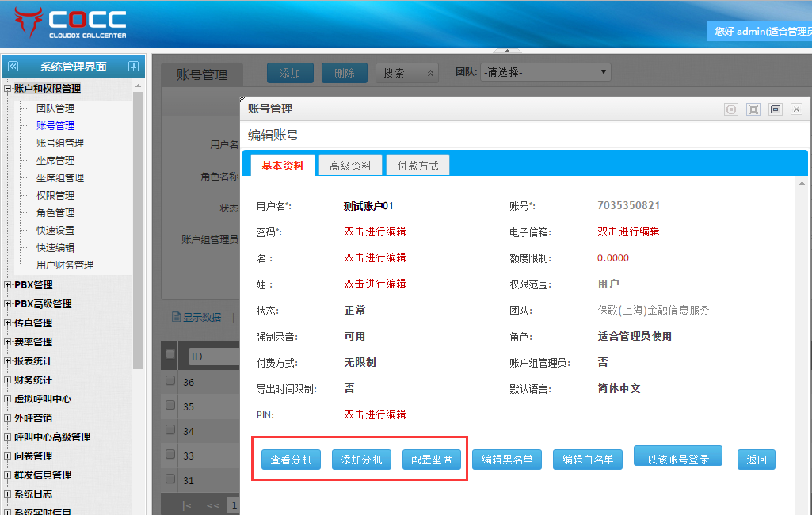
Task: Toggle the select-all checkbox in the table header
Action: tap(170, 356)
